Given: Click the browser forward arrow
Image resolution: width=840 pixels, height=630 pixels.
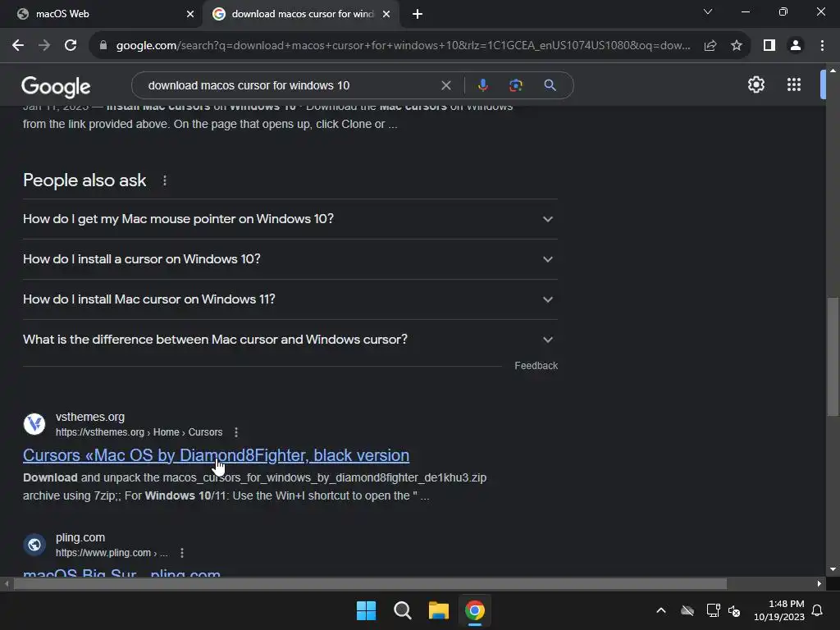Looking at the screenshot, I should pos(44,46).
